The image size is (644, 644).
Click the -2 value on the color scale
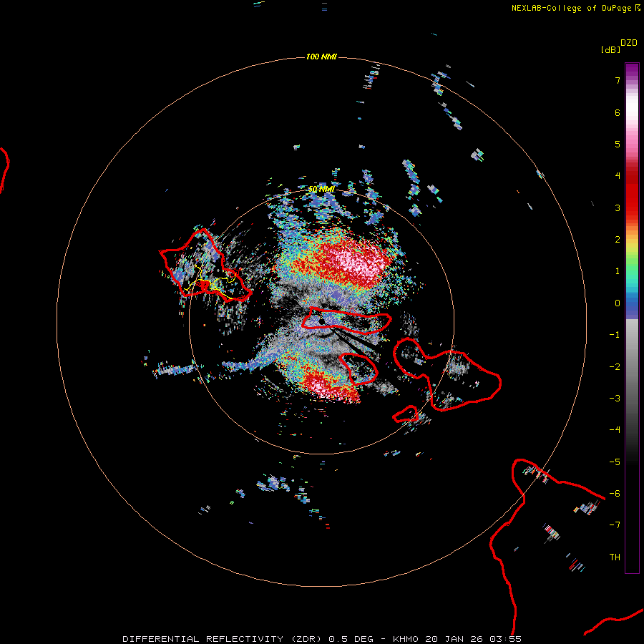(615, 366)
